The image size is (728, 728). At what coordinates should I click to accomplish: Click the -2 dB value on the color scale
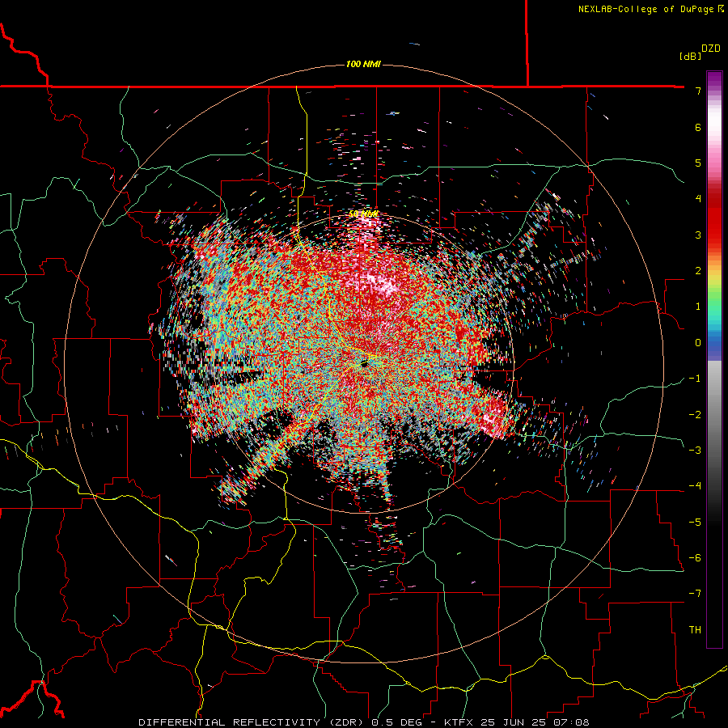pyautogui.click(x=695, y=415)
